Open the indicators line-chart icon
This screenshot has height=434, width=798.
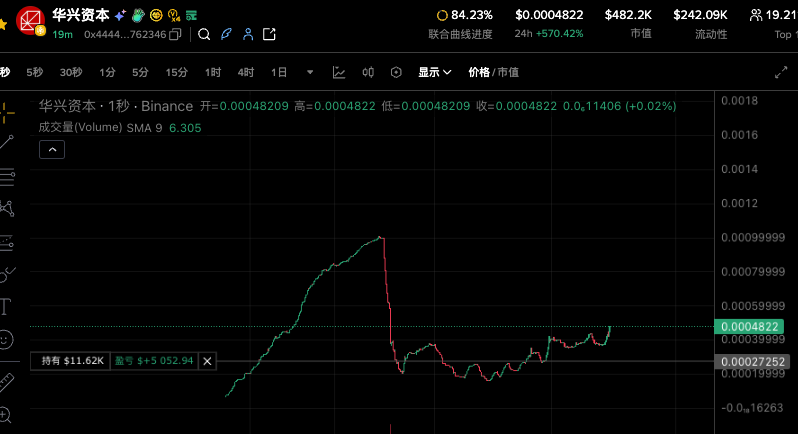pos(339,72)
